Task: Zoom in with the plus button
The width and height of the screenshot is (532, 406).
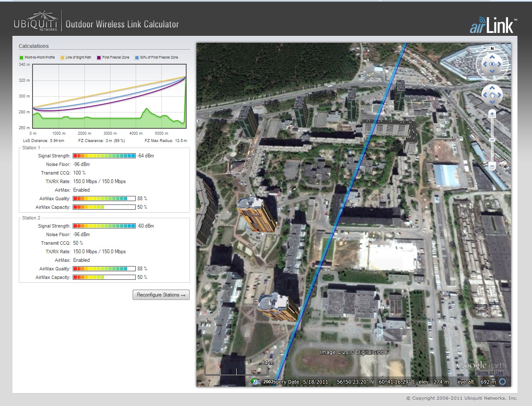Action: [492, 114]
